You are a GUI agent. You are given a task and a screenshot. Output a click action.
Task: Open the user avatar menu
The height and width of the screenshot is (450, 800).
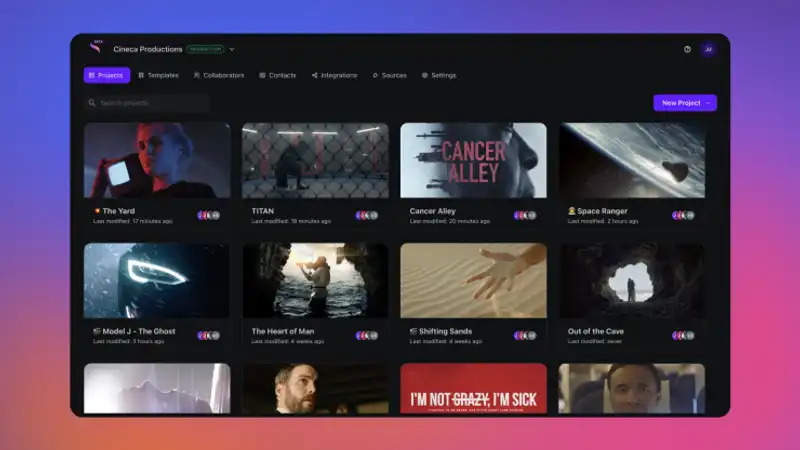click(708, 49)
